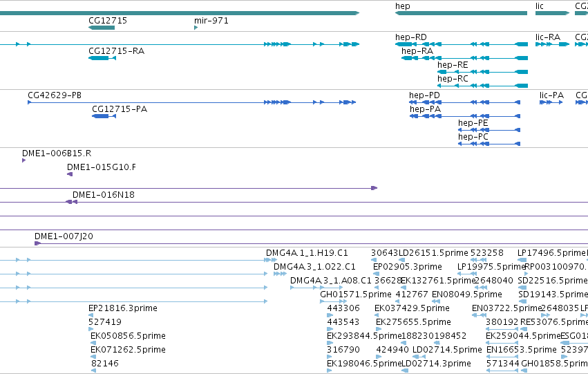Viewport: 588px width, 374px height.
Task: Open EST 523258
Action: click(x=486, y=253)
